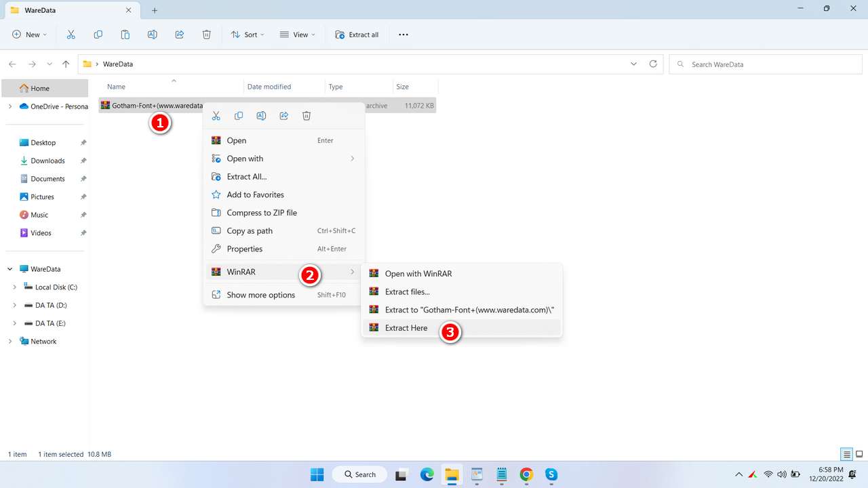Choose Compress to ZIP file
Screen dimensions: 868x488
click(262, 213)
